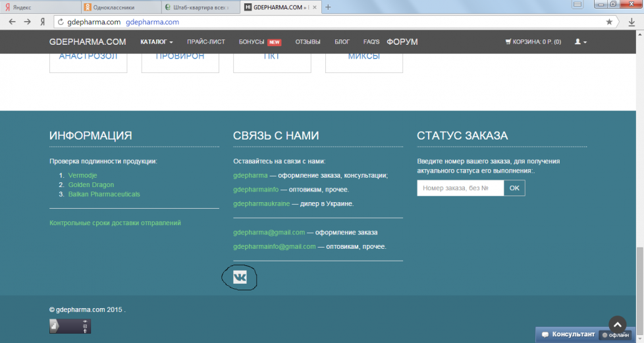Viewport: 644px width, 343px height.
Task: Expand the Каталог dropdown menu
Action: [x=156, y=42]
